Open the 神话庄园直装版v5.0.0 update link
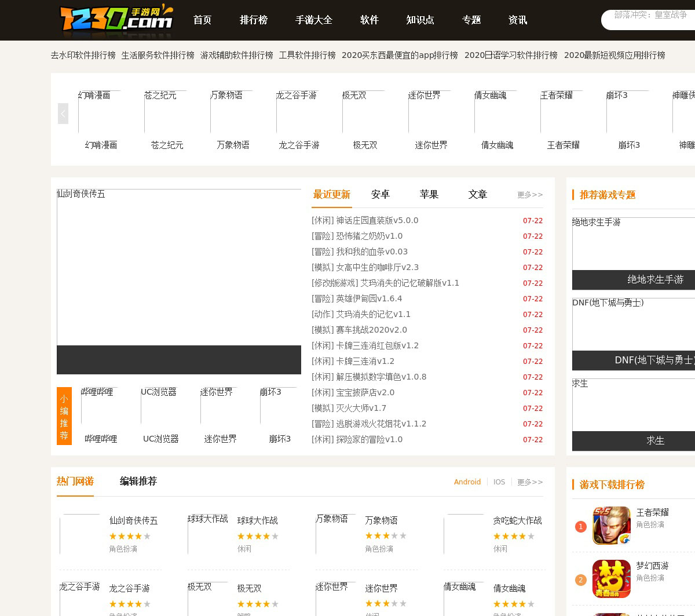 tap(376, 221)
